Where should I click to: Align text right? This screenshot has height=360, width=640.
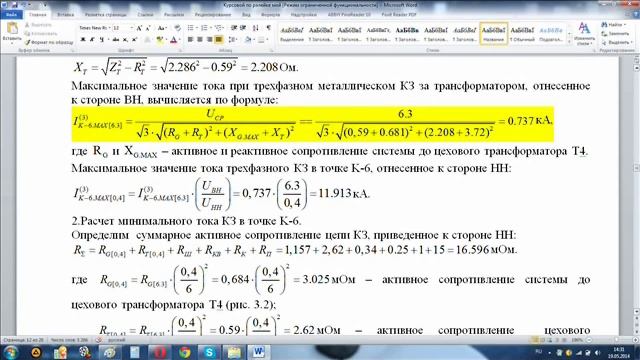pos(209,40)
